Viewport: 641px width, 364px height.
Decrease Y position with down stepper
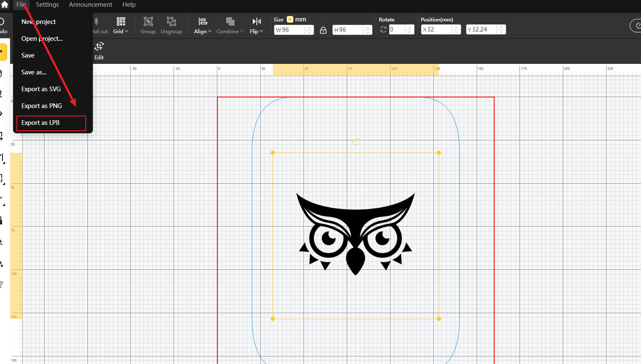coord(501,32)
